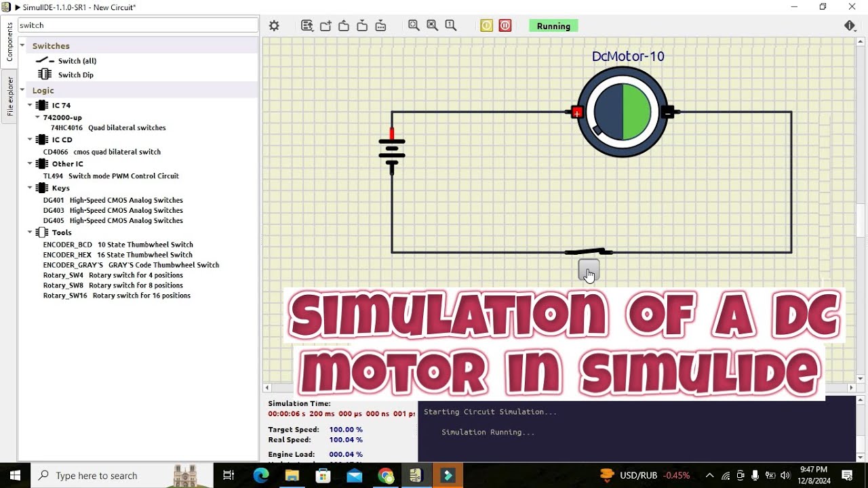Screen dimensions: 868x488
Task: Open a circuit file with the toolbar icon
Action: 344,26
